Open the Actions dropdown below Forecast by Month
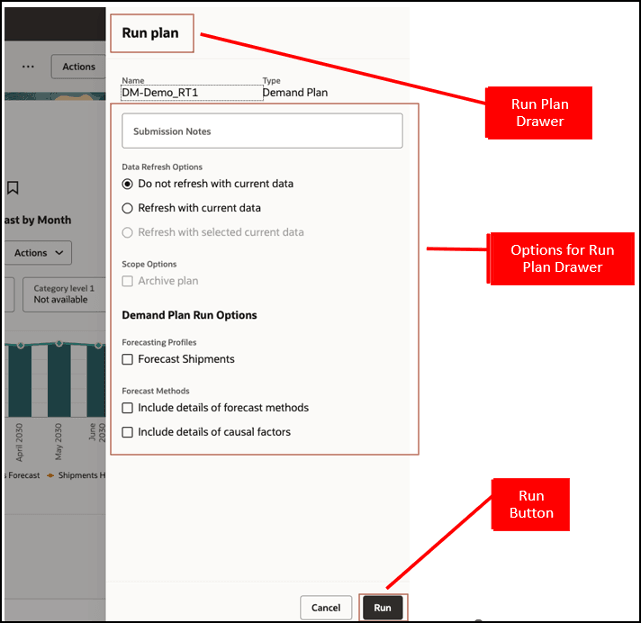642x624 pixels. [x=38, y=253]
